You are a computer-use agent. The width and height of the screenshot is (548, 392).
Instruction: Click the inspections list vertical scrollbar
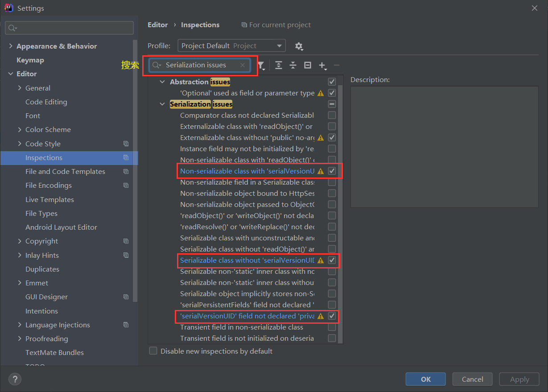[340, 214]
